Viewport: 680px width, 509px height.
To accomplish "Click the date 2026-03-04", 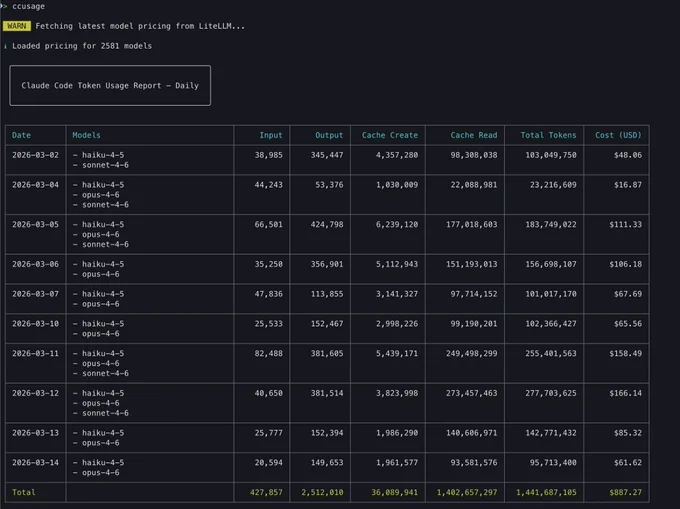I will tap(35, 185).
